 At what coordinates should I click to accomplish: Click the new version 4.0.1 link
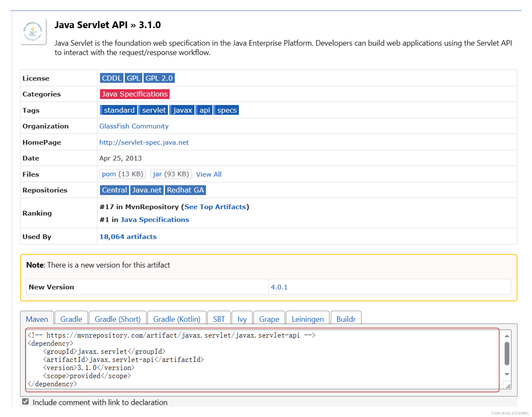[279, 287]
